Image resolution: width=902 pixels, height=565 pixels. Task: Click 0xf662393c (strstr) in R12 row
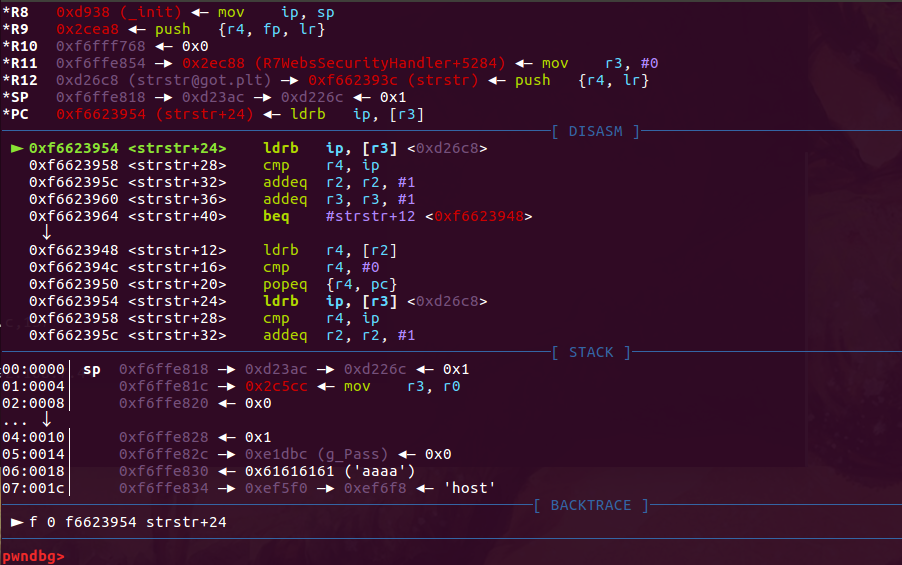click(393, 80)
